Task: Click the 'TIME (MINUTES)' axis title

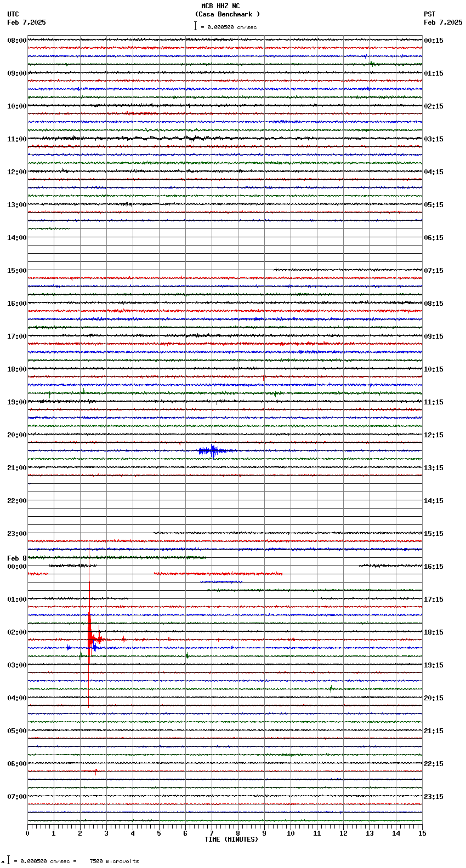Action: pos(231,840)
